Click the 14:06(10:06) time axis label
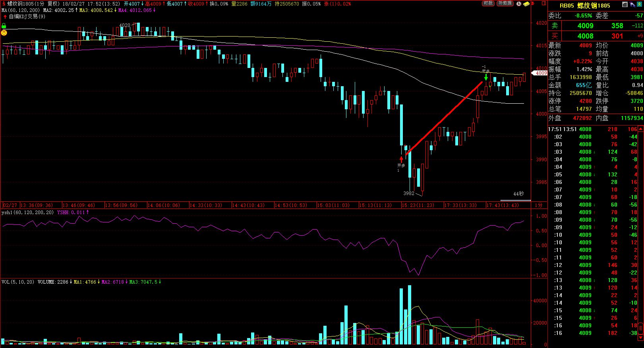The height and width of the screenshot is (348, 644). 164,205
